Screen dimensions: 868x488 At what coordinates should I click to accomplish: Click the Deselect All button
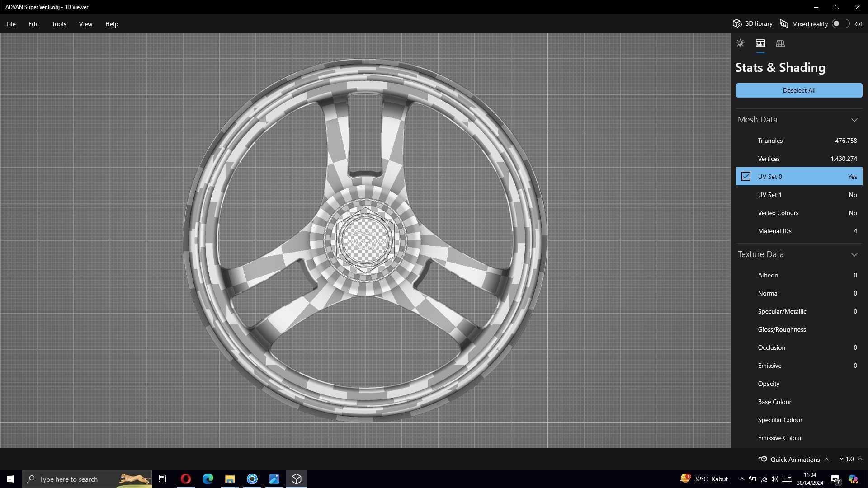[x=799, y=90]
